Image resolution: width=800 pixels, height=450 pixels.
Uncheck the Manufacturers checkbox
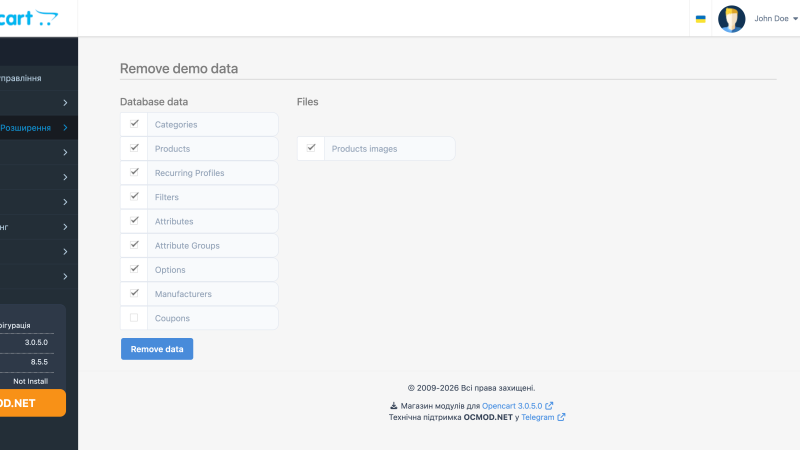coord(134,293)
